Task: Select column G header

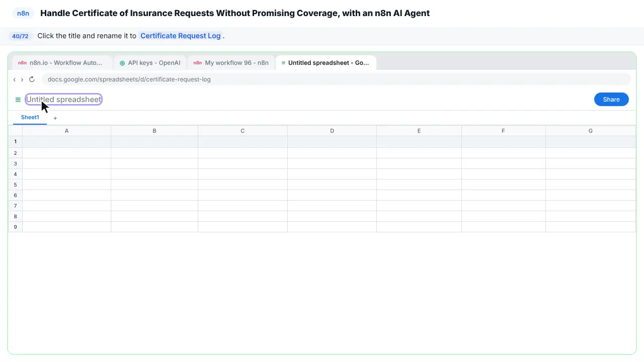Action: [x=591, y=131]
